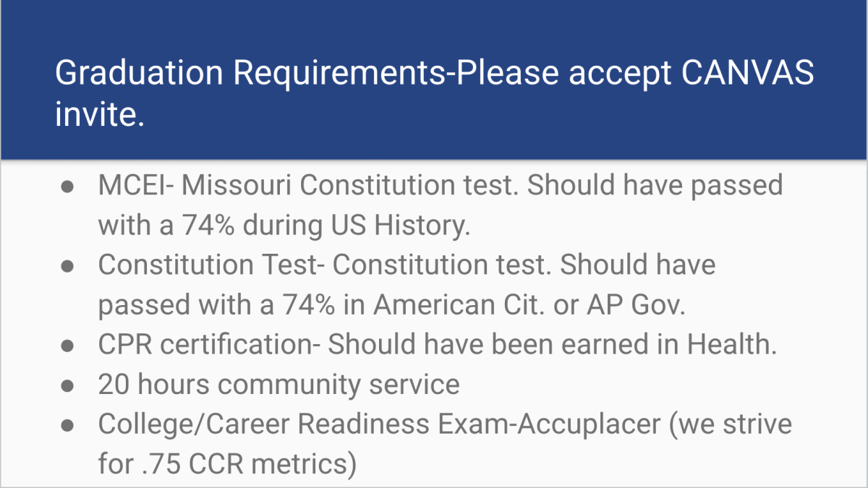The image size is (868, 488).
Task: Click the word Accuplacer in the last bullet
Action: pyautogui.click(x=587, y=424)
